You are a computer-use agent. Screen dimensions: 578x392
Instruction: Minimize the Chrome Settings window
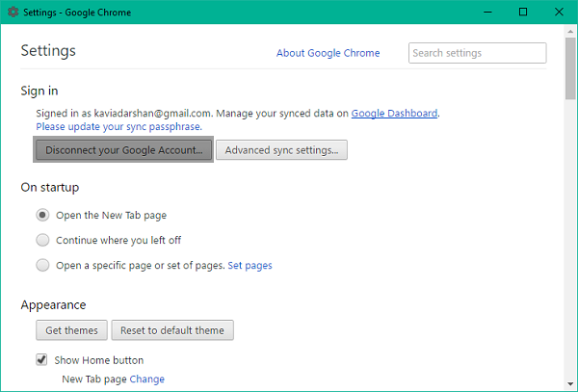point(487,13)
